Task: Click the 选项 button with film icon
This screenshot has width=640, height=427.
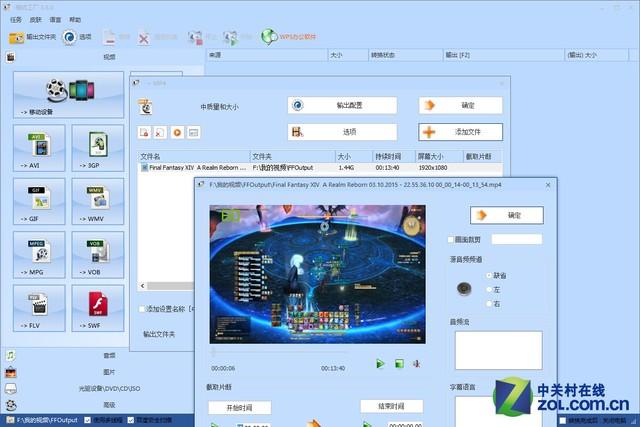Action: [342, 132]
